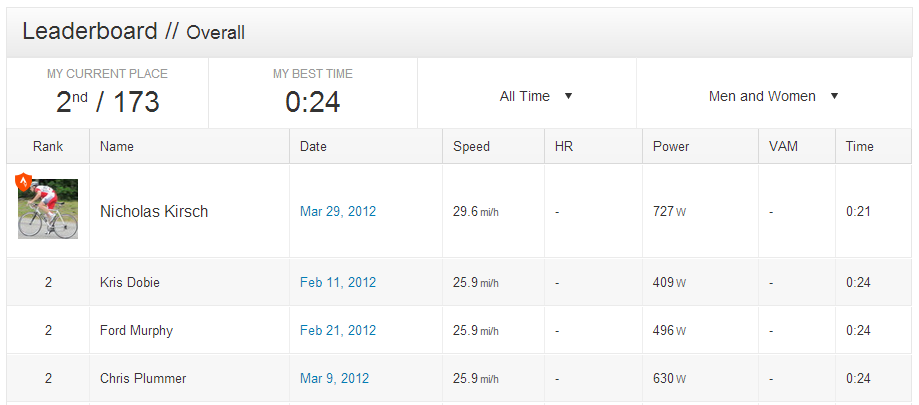
Task: Expand the All Time dropdown
Action: click(x=525, y=96)
